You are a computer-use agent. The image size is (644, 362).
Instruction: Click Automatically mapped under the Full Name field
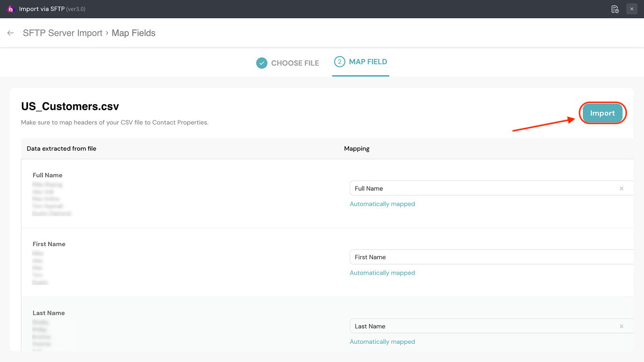[x=382, y=204]
